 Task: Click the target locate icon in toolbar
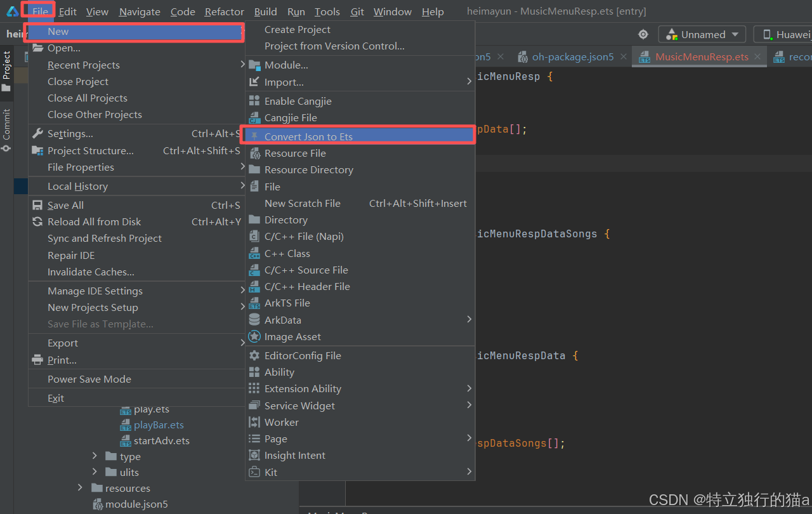pyautogui.click(x=643, y=34)
